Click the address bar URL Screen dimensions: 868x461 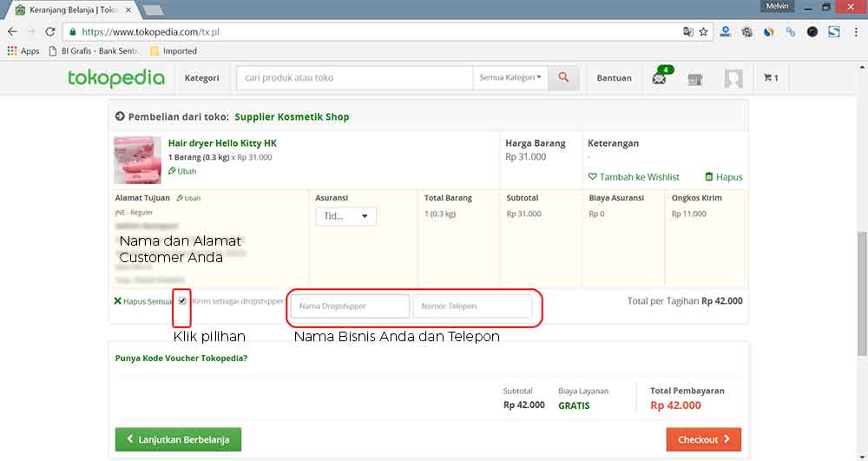(150, 31)
